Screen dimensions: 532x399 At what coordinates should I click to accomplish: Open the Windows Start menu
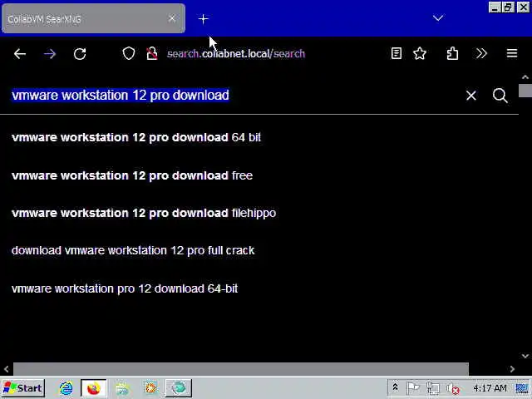23,388
